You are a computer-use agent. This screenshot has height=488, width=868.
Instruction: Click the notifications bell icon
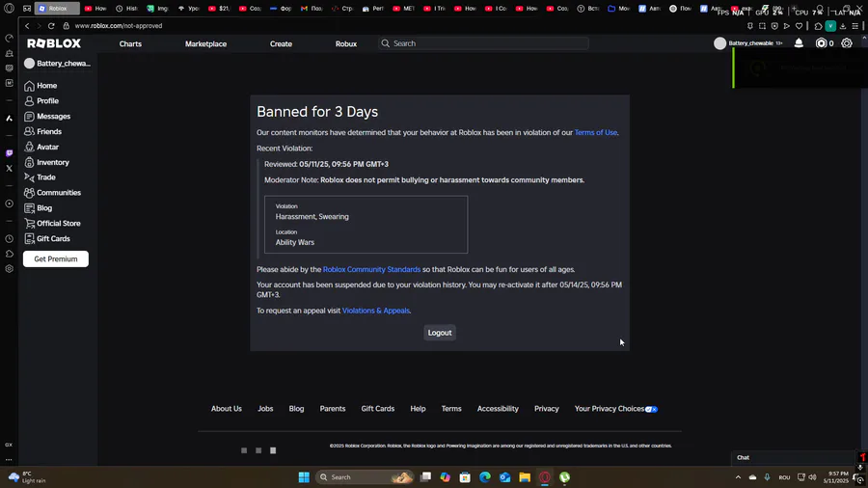point(799,43)
